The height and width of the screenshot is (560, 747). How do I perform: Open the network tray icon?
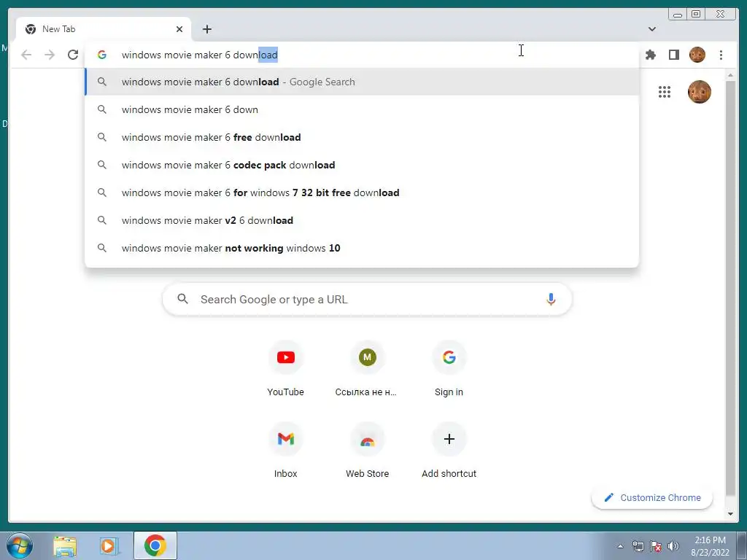[x=638, y=546]
